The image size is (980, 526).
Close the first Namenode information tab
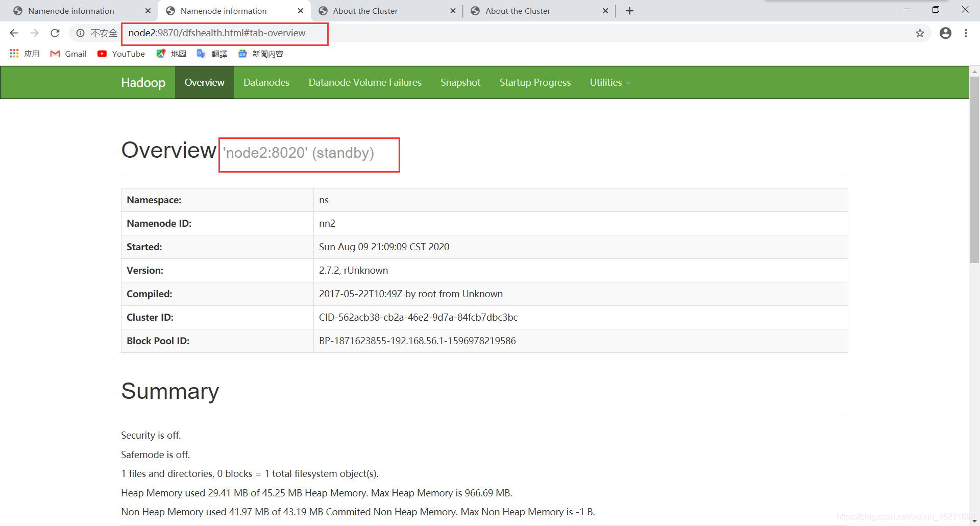coord(148,11)
